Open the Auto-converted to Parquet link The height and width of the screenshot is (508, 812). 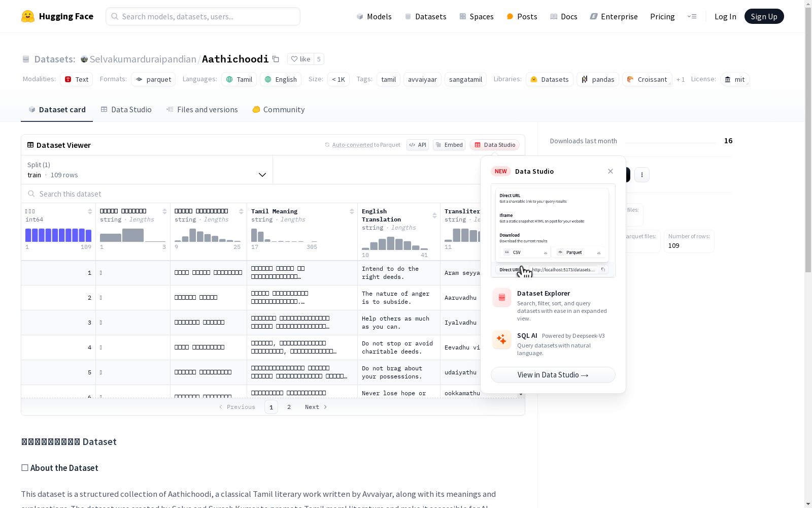tap(352, 145)
